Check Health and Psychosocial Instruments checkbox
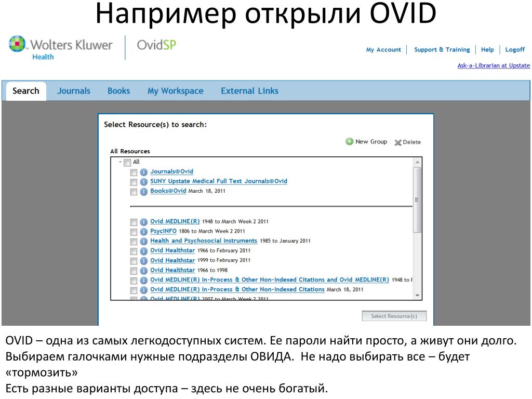532x399 pixels. pos(134,242)
